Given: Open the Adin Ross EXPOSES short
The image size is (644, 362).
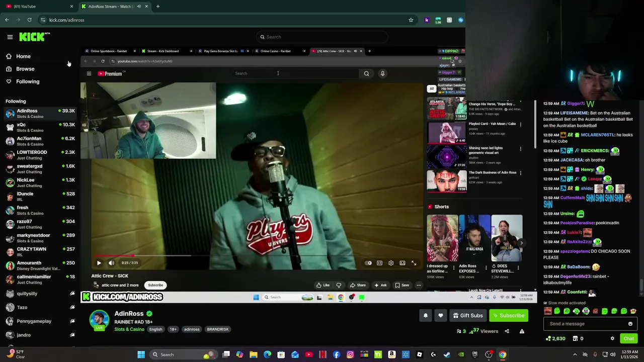Looking at the screenshot, I should coord(474,238).
